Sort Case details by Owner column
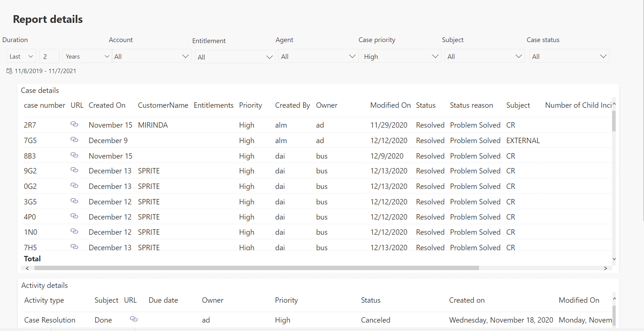This screenshot has height=331, width=644. point(327,105)
